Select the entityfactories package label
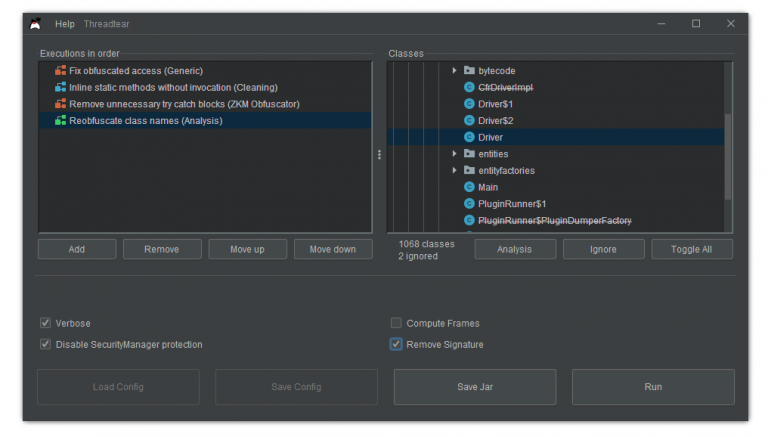This screenshot has height=437, width=768. [506, 170]
